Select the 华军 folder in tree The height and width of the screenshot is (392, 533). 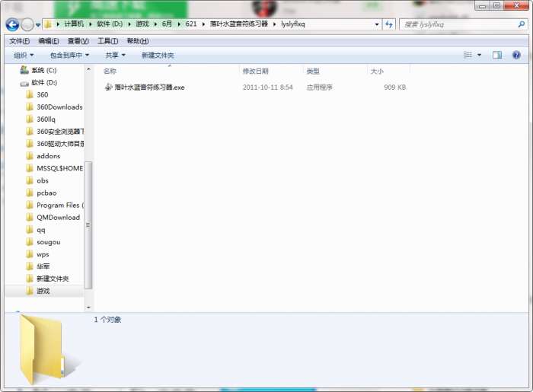pyautogui.click(x=43, y=266)
